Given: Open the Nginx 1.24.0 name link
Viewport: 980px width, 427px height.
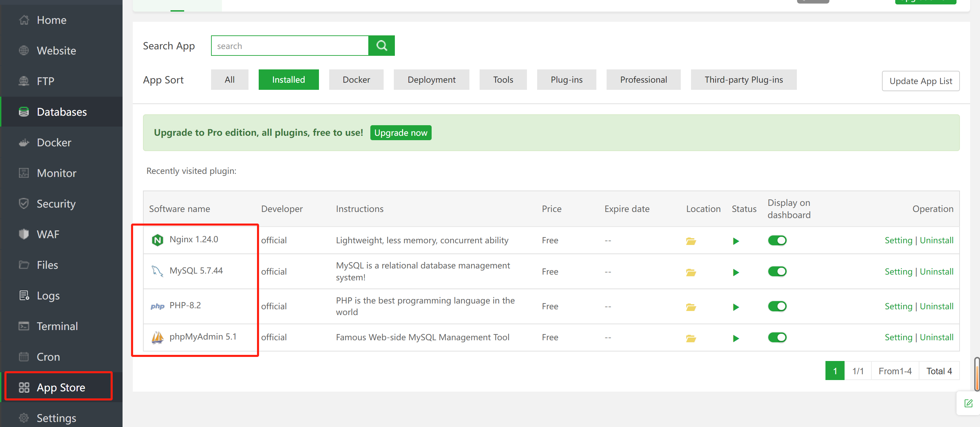Looking at the screenshot, I should [194, 239].
